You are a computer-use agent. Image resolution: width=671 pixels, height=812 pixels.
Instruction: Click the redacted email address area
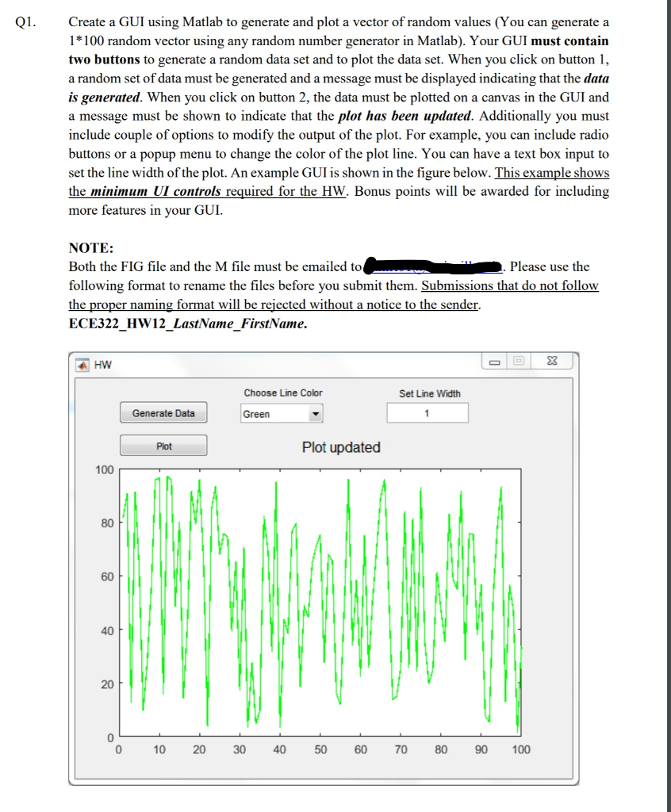(x=431, y=262)
